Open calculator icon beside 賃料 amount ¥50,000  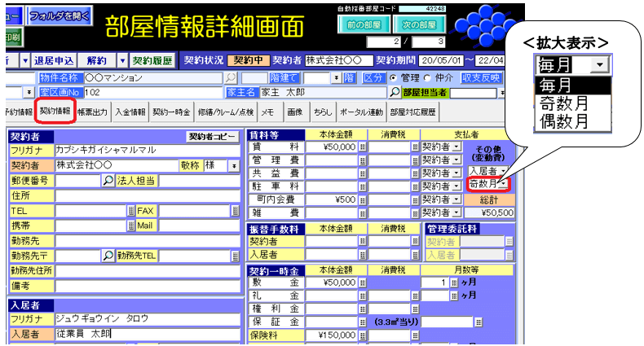pos(362,147)
